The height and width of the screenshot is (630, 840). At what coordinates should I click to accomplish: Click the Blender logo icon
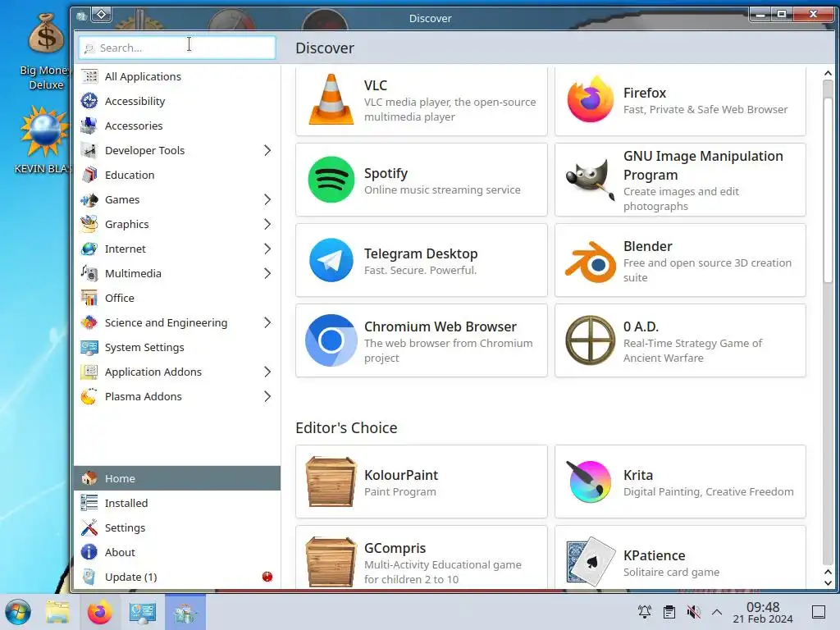(591, 262)
